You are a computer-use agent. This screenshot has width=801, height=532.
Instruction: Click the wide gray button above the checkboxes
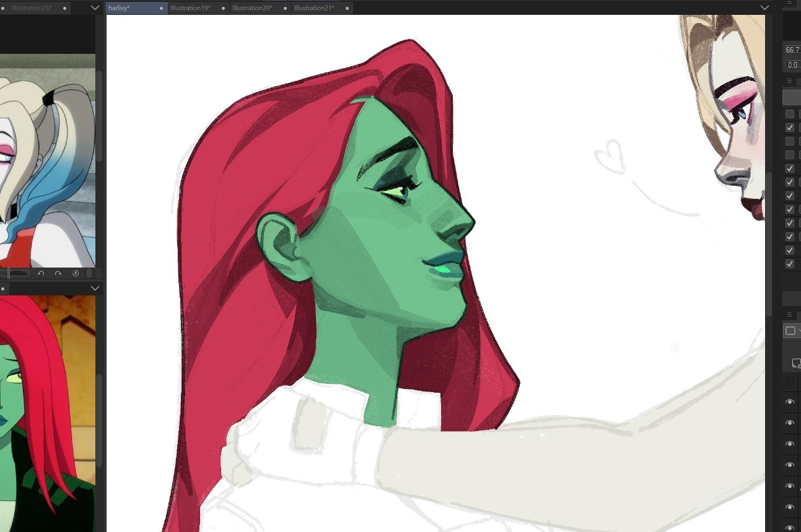[x=792, y=97]
